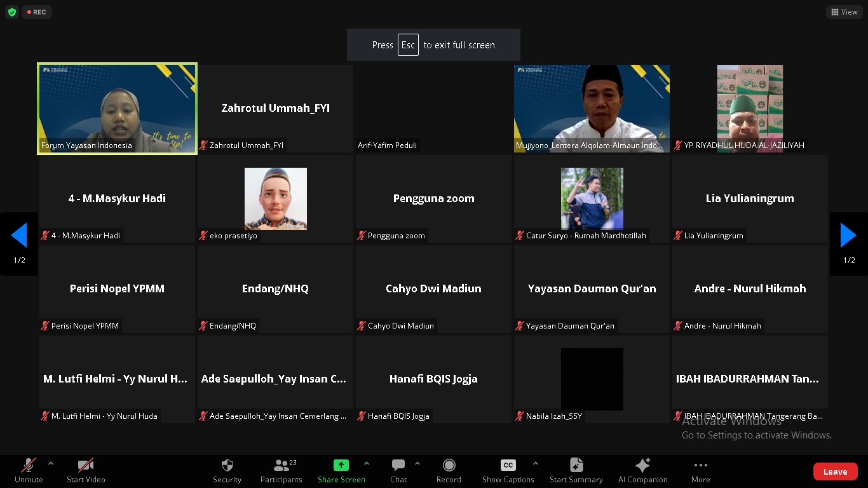
Task: Go to previous gallery page with left arrow
Action: pyautogui.click(x=19, y=236)
